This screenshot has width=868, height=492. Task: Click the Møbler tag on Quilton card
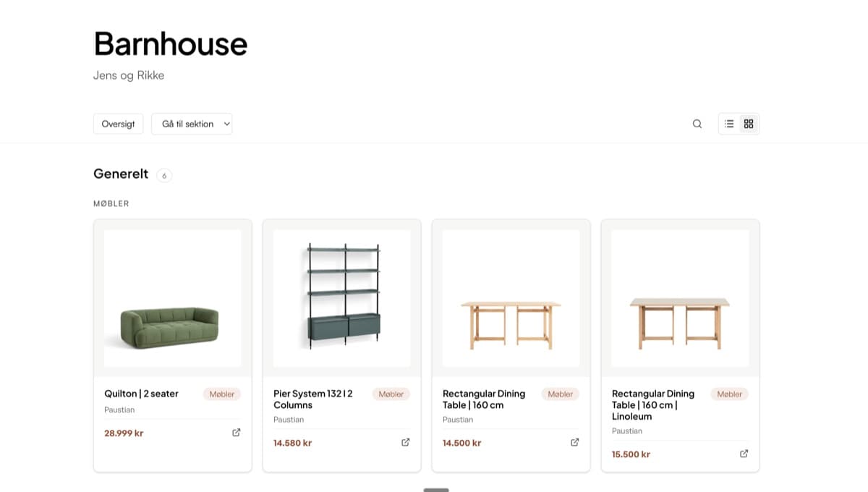[222, 394]
